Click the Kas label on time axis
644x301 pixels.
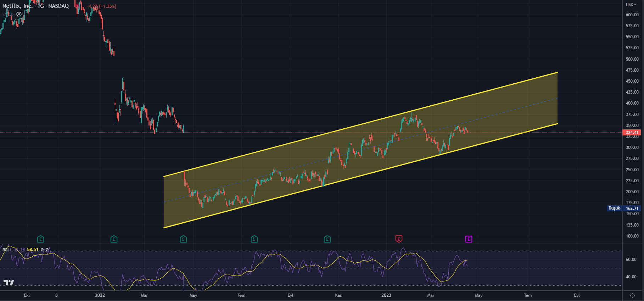(338, 295)
